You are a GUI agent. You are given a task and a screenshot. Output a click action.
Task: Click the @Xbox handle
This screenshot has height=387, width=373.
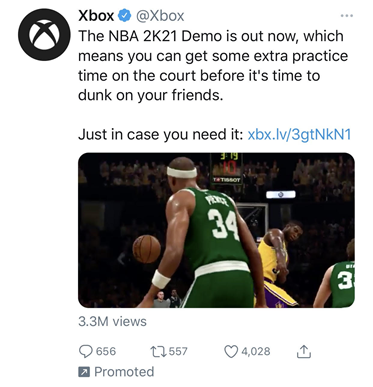point(160,16)
